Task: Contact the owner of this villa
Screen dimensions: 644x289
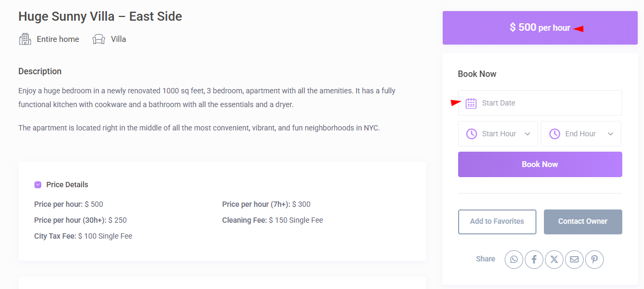Action: coord(583,222)
